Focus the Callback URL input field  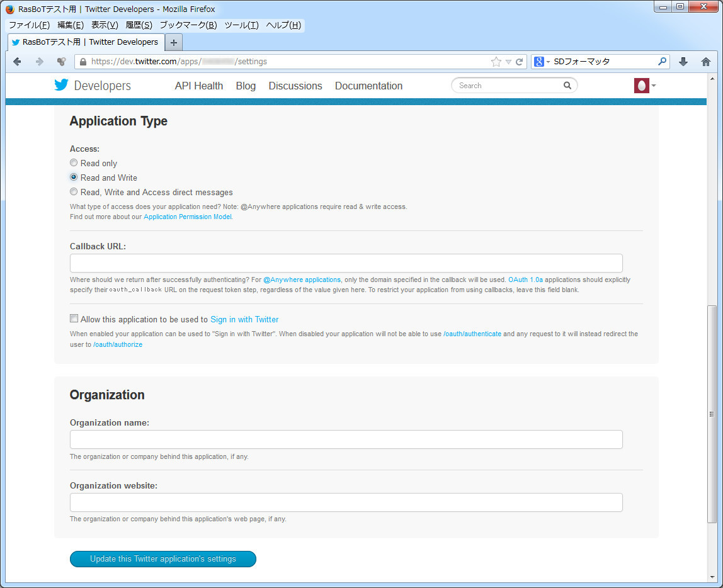[x=346, y=263]
